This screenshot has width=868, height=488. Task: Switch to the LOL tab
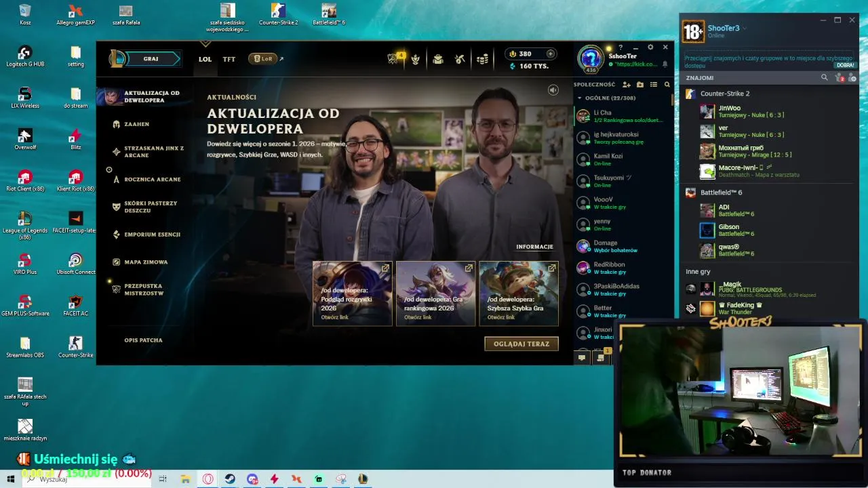pos(205,59)
